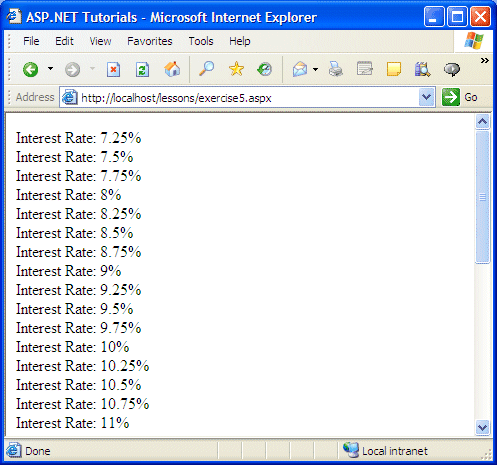Open the Messenger icon in toolbar
Screen dimensions: 497x465
point(452,69)
